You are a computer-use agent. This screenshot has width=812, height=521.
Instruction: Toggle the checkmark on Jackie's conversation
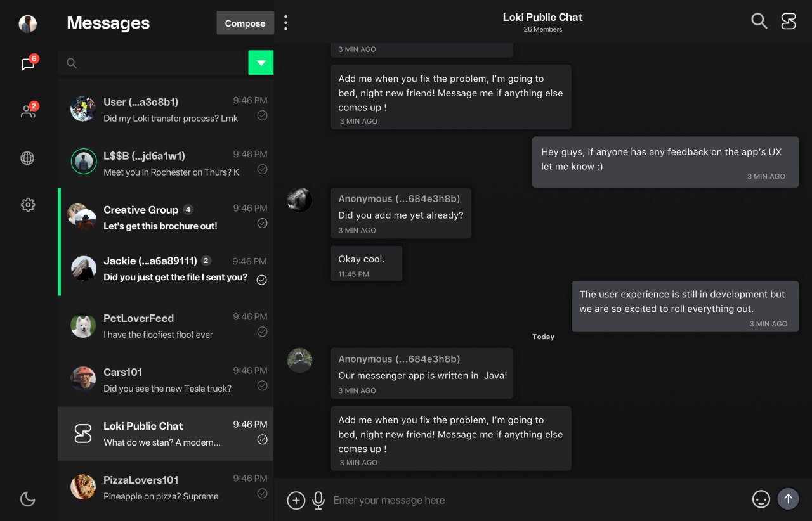point(261,280)
